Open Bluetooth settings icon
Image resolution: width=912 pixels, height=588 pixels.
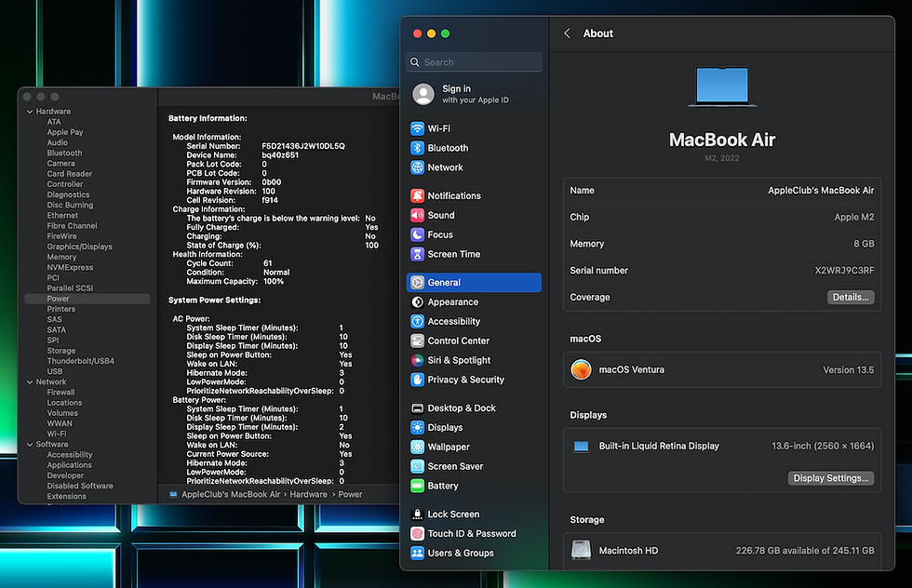click(417, 148)
